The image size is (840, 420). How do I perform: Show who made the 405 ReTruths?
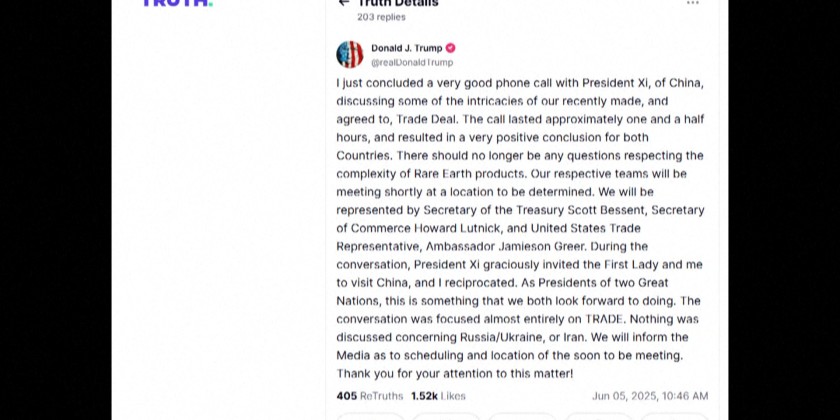[x=369, y=396]
